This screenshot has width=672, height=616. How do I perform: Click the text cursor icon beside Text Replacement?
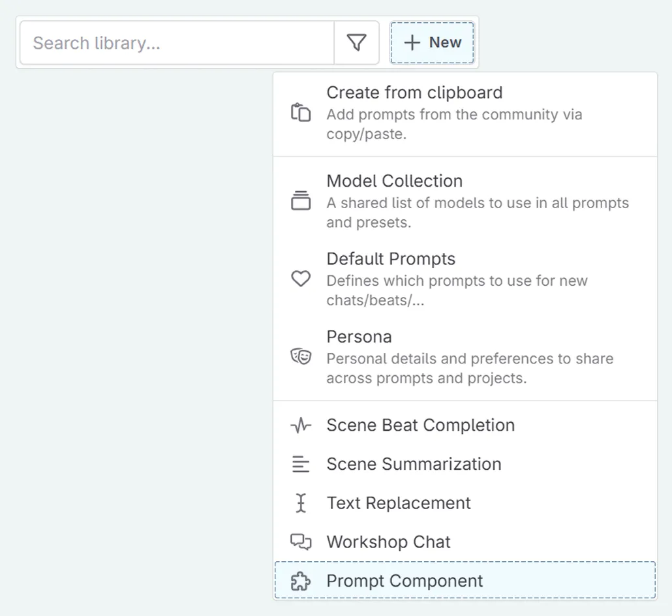click(x=300, y=502)
